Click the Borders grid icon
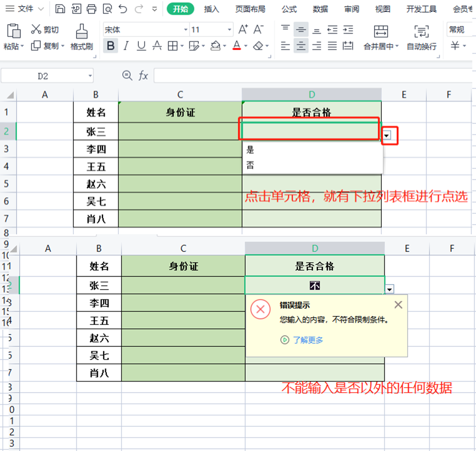Viewport: 476px width, 451px height. click(173, 46)
